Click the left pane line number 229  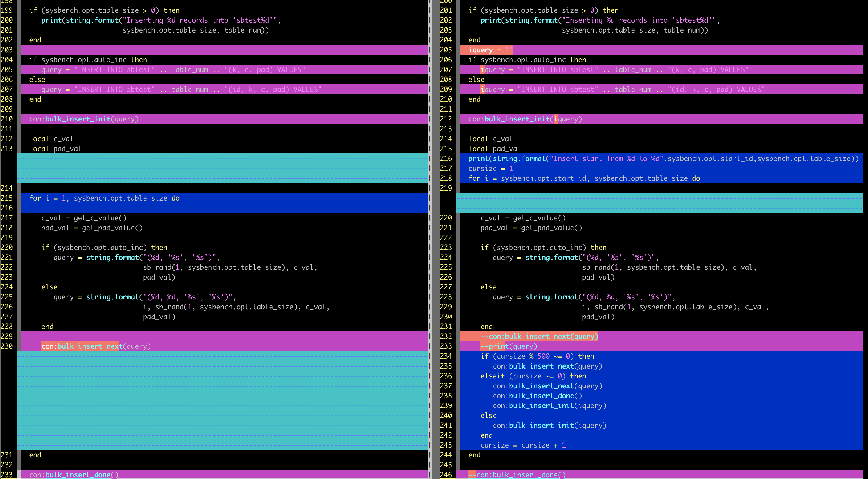pos(7,336)
